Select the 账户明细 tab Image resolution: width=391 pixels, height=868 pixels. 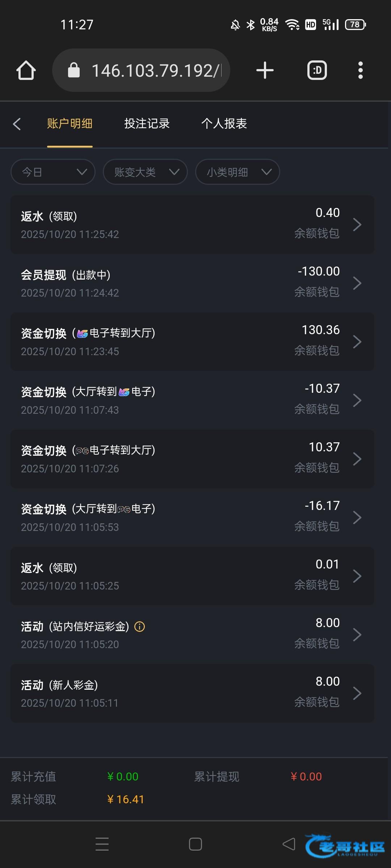coord(70,124)
